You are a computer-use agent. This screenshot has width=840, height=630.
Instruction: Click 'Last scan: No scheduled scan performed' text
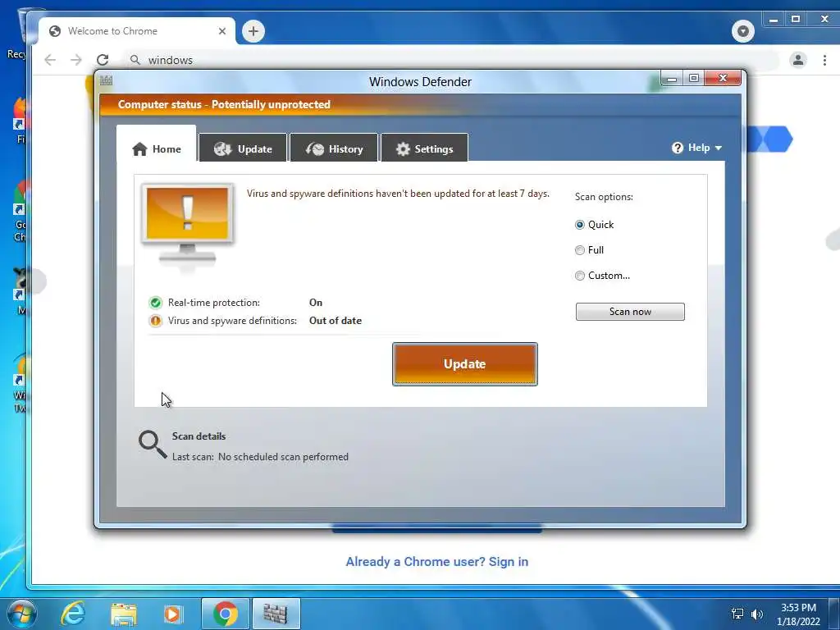point(260,456)
